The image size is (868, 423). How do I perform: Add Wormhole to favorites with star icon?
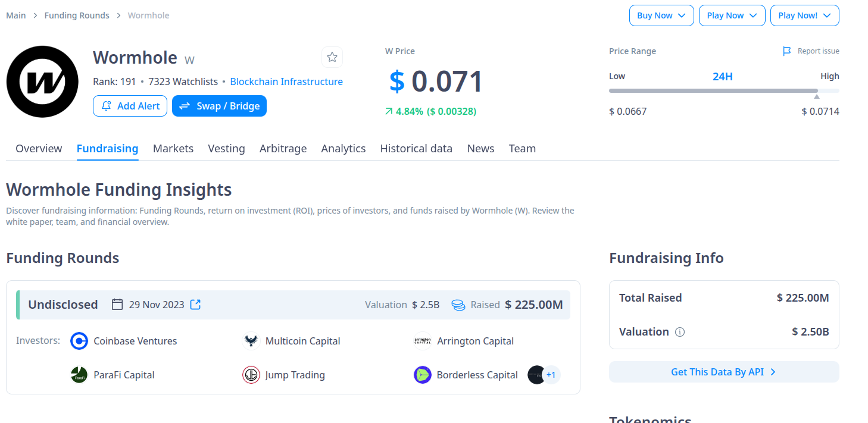point(332,57)
